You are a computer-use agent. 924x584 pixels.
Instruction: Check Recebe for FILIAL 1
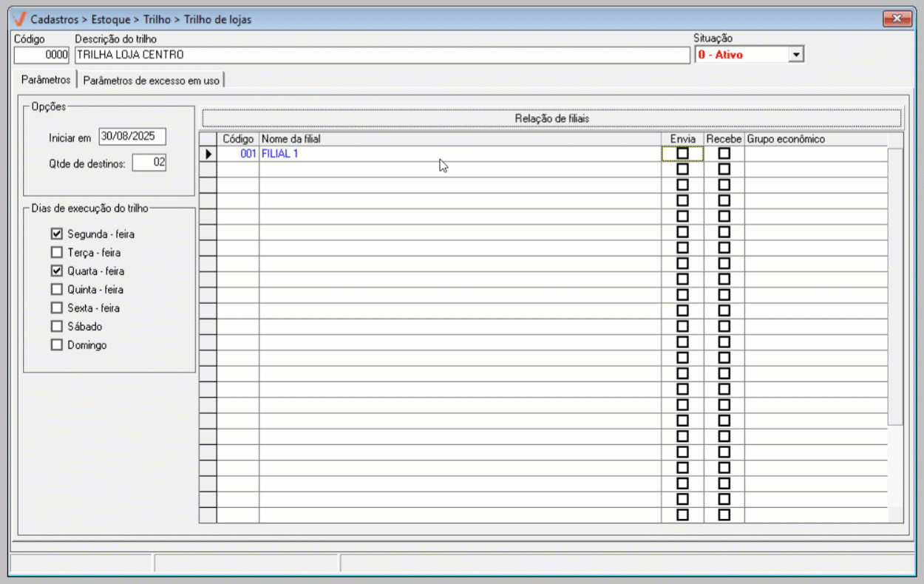pyautogui.click(x=724, y=154)
